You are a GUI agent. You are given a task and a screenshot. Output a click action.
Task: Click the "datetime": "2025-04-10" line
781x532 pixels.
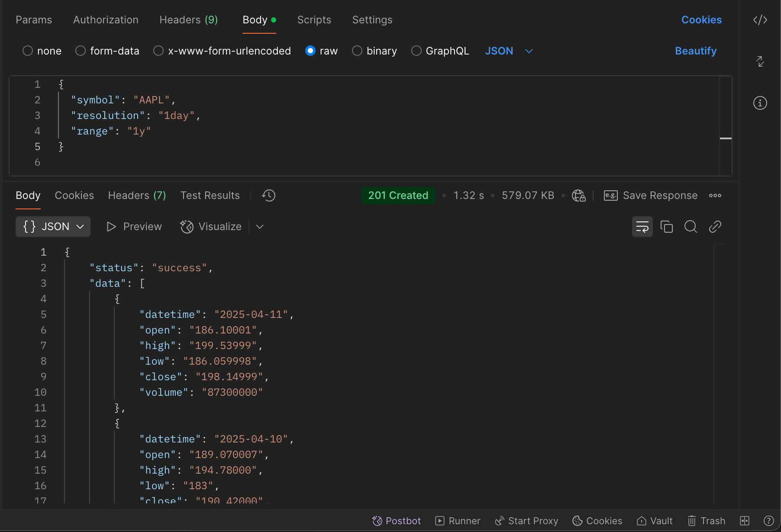[216, 439]
